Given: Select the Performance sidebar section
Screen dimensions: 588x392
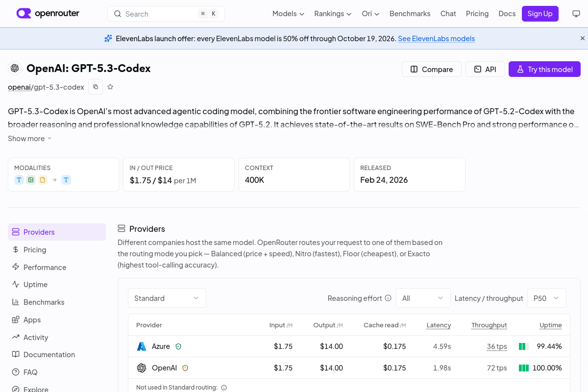Looking at the screenshot, I should coord(57,267).
